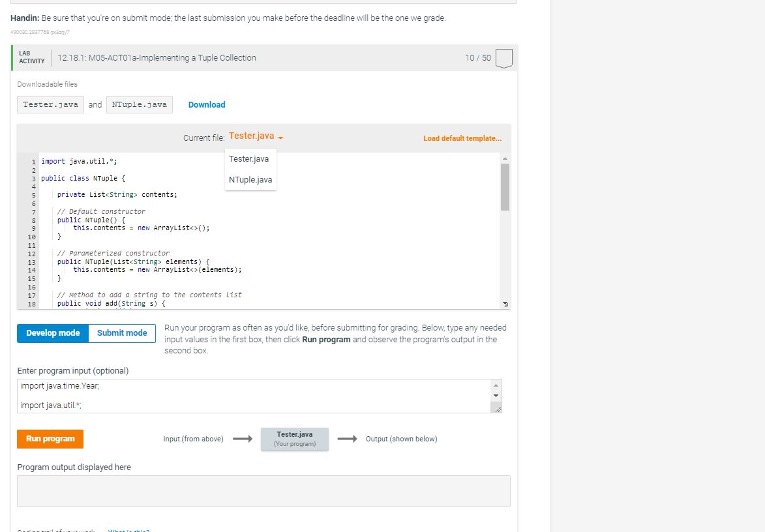
Task: Select NTuple.java from the file dropdown
Action: click(x=250, y=179)
